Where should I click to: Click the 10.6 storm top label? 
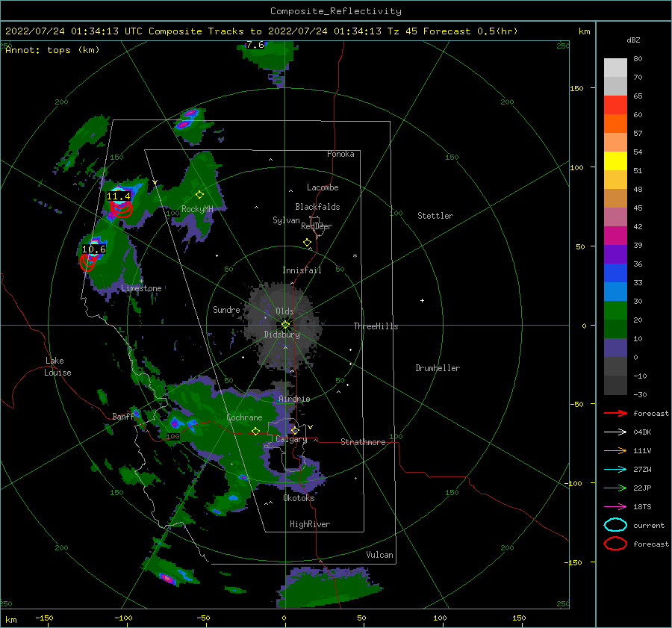tap(94, 249)
